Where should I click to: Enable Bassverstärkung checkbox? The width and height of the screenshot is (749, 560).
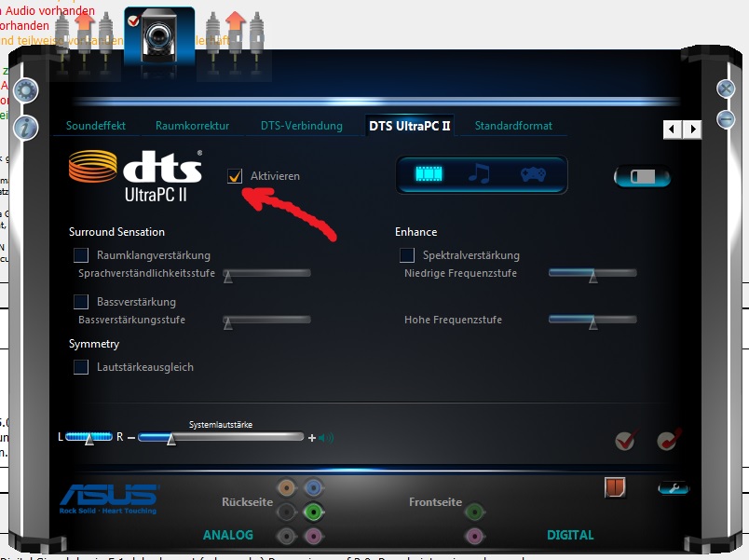click(81, 302)
